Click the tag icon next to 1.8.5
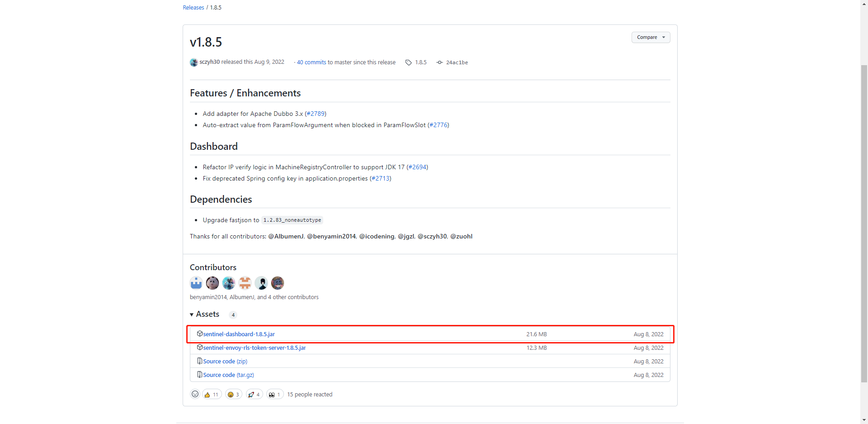This screenshot has width=868, height=424. 408,62
